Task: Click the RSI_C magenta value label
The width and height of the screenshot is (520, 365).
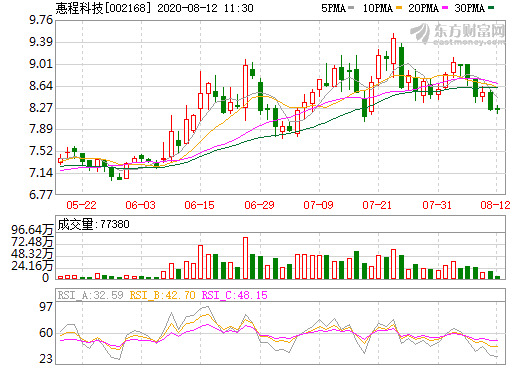Action: (x=235, y=295)
